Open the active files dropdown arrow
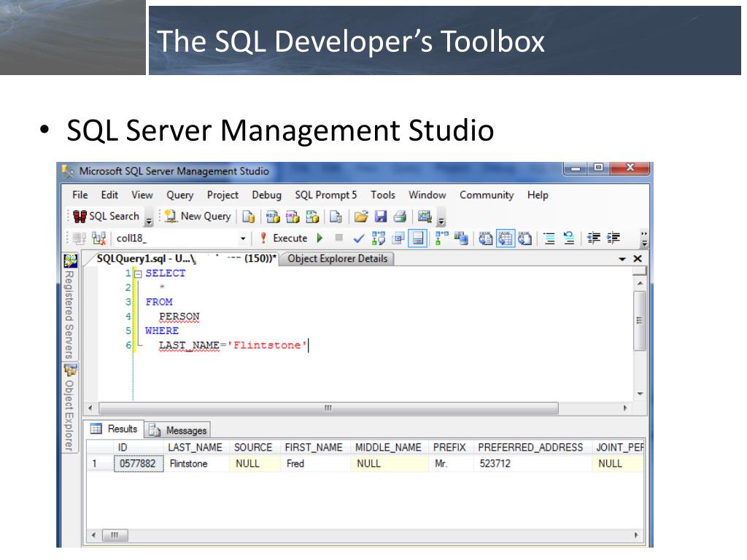Screen dimensions: 747x560 (x=622, y=259)
